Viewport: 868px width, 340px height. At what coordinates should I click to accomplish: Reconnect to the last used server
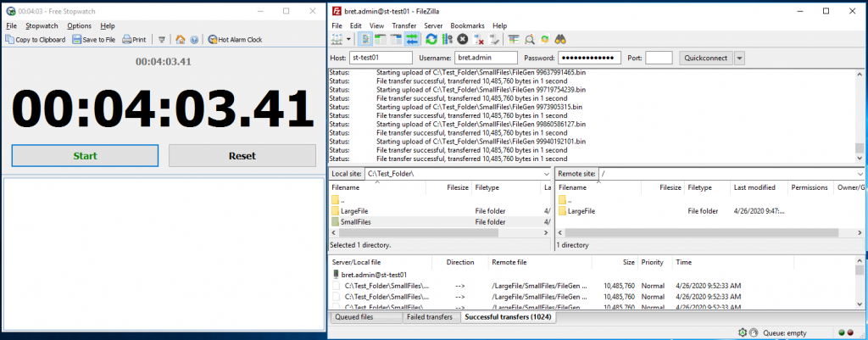pos(494,39)
